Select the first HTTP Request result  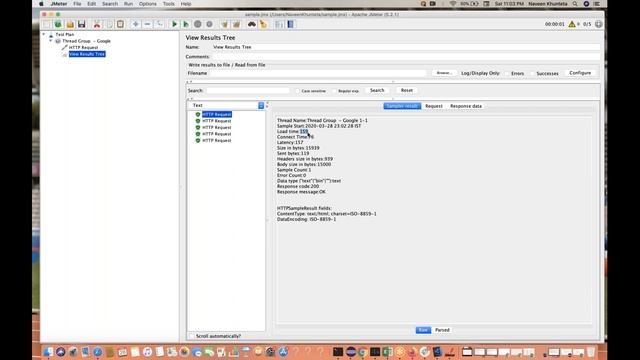click(217, 114)
